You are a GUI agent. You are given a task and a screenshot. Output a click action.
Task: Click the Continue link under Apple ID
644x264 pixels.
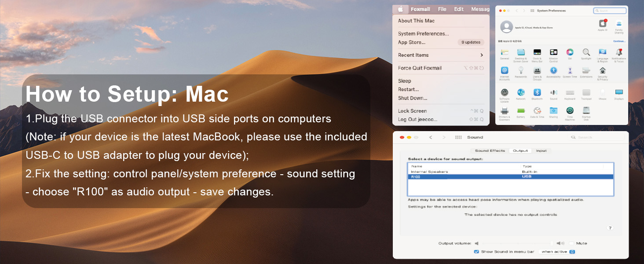point(619,41)
